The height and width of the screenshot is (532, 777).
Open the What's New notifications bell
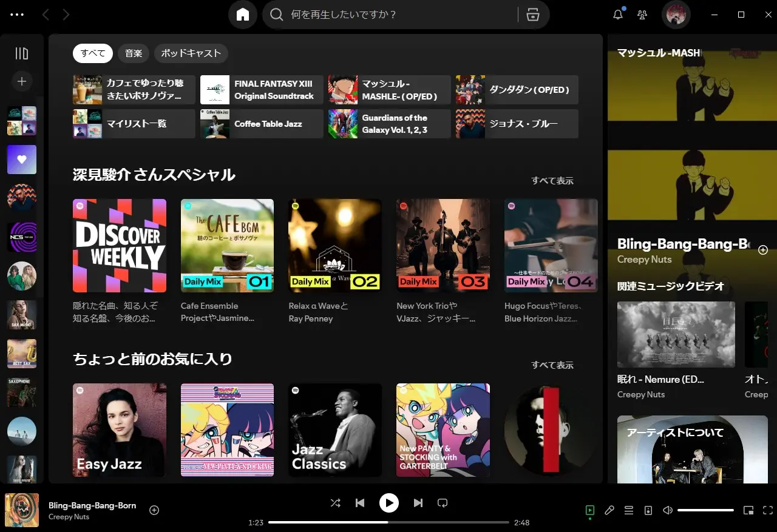[618, 14]
